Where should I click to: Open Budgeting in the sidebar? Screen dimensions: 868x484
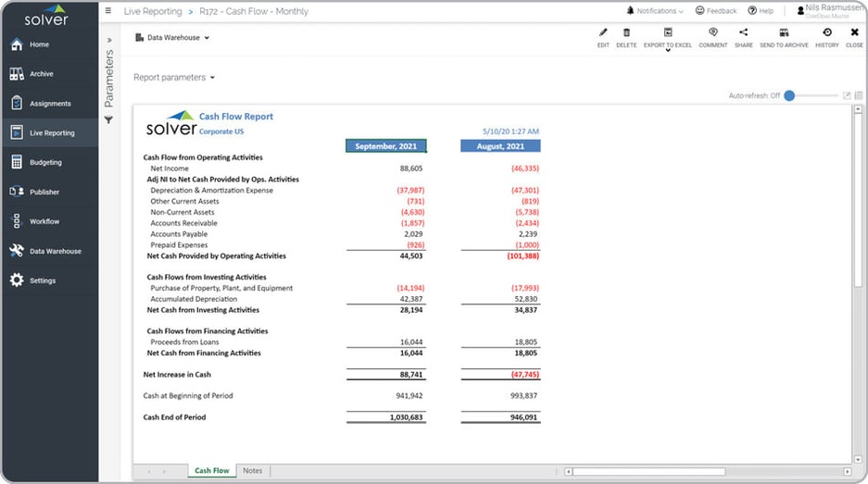(x=46, y=163)
